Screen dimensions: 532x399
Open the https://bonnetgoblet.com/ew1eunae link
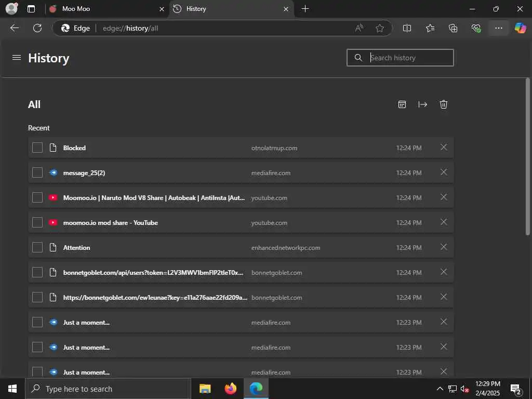tap(155, 298)
